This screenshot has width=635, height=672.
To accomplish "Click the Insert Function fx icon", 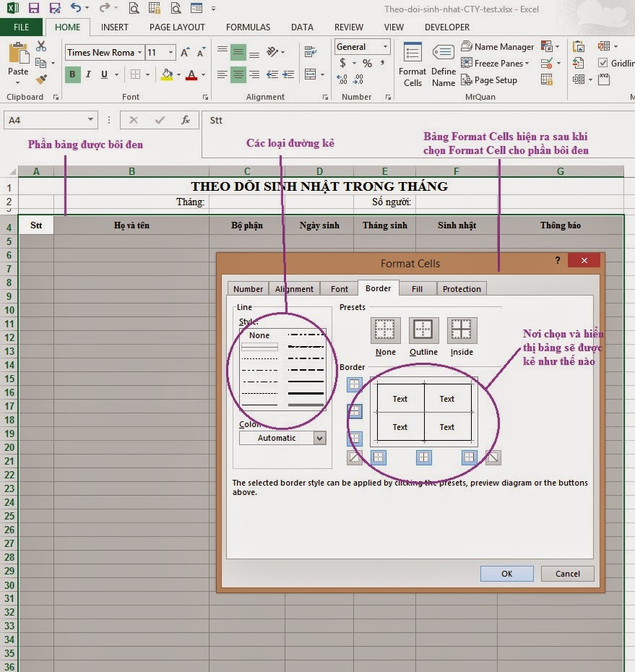I will (185, 120).
